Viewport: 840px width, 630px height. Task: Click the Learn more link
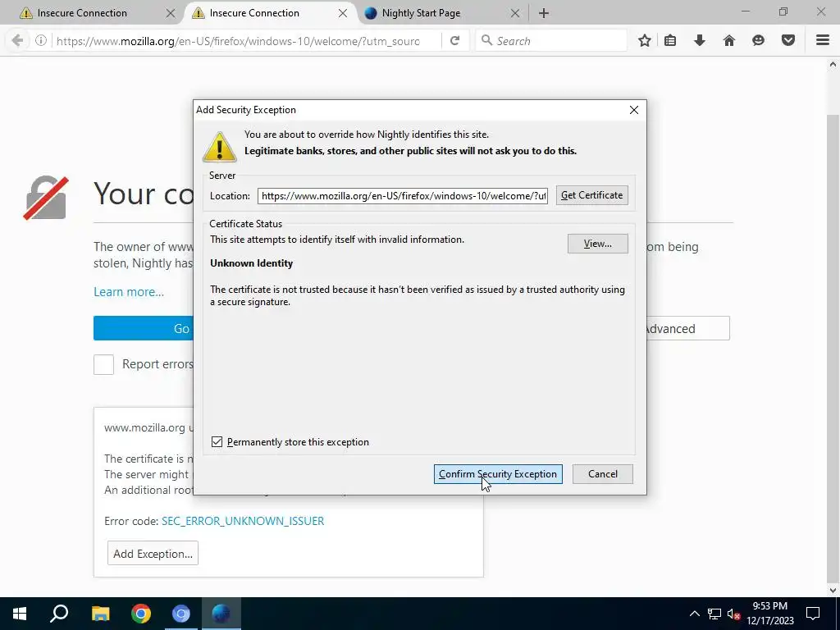129,292
